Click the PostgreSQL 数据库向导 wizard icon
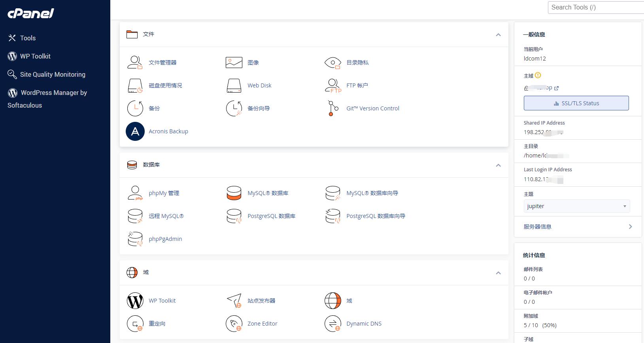This screenshot has height=343, width=644. (x=332, y=216)
